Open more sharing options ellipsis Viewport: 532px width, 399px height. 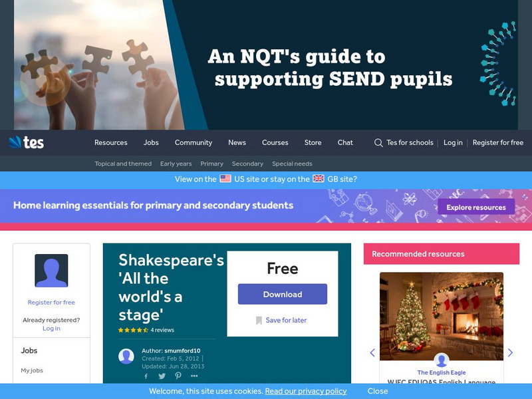pos(194,376)
